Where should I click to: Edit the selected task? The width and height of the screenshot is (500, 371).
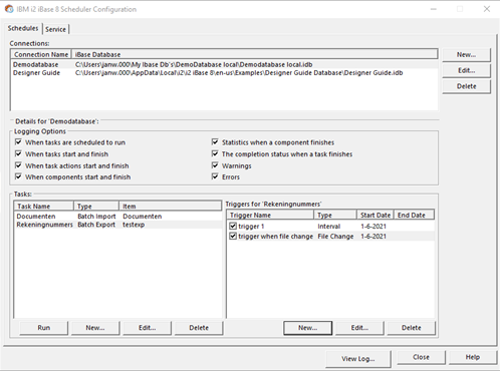pyautogui.click(x=147, y=328)
